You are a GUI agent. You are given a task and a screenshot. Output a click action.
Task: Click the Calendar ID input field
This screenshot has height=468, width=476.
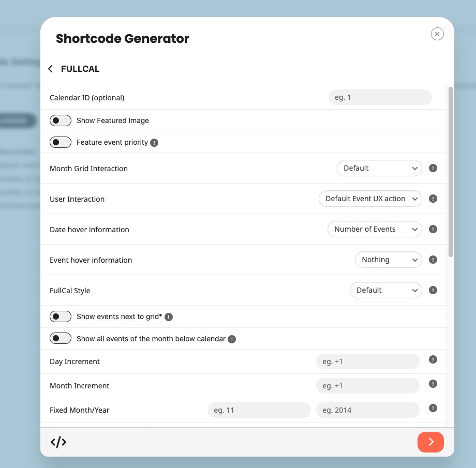click(x=380, y=97)
